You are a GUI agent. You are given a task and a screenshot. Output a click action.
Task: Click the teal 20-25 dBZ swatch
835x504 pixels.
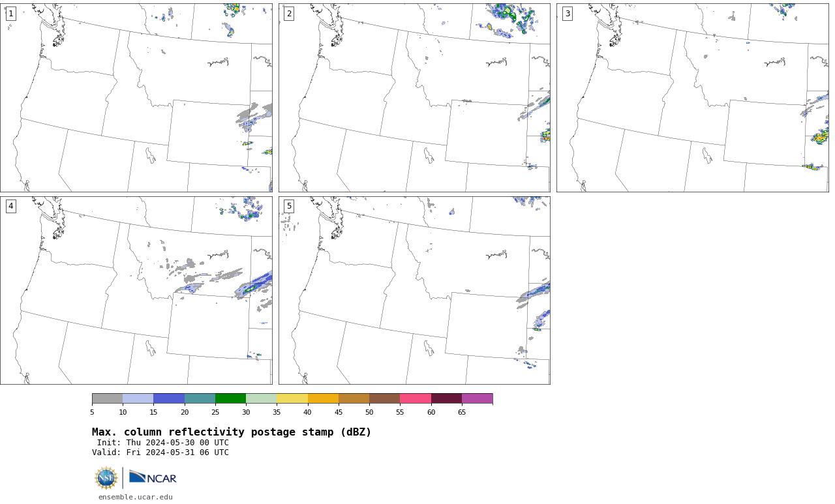(200, 398)
